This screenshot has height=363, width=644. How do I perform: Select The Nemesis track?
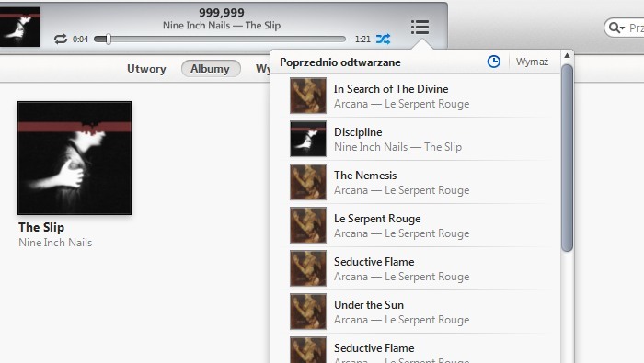tap(420, 182)
